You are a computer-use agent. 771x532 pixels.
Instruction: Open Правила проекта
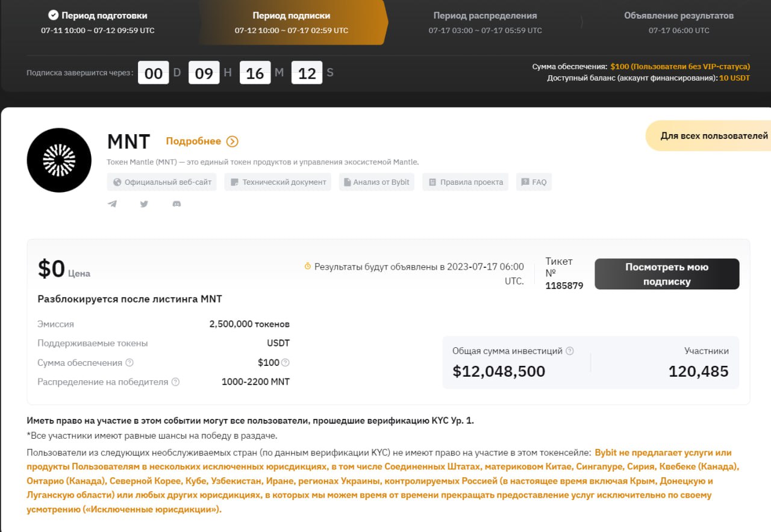coord(466,182)
